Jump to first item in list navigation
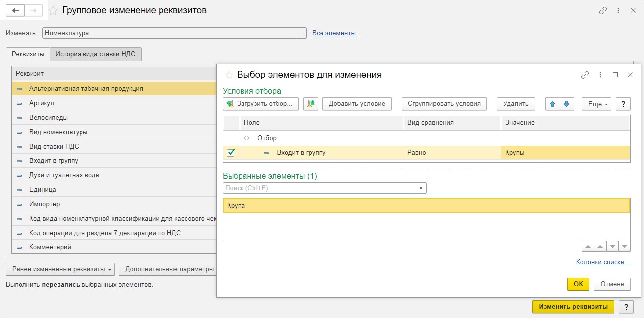 (588, 247)
